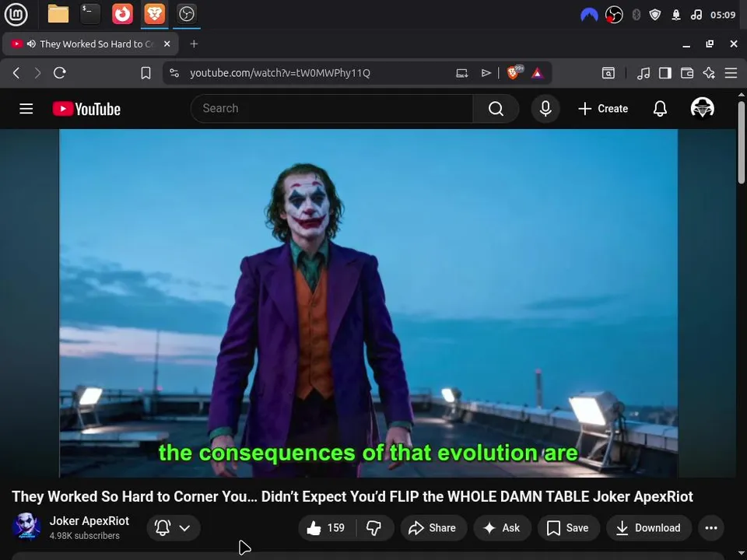Click the OBS recording tray icon
This screenshot has width=747, height=560.
pyautogui.click(x=614, y=15)
